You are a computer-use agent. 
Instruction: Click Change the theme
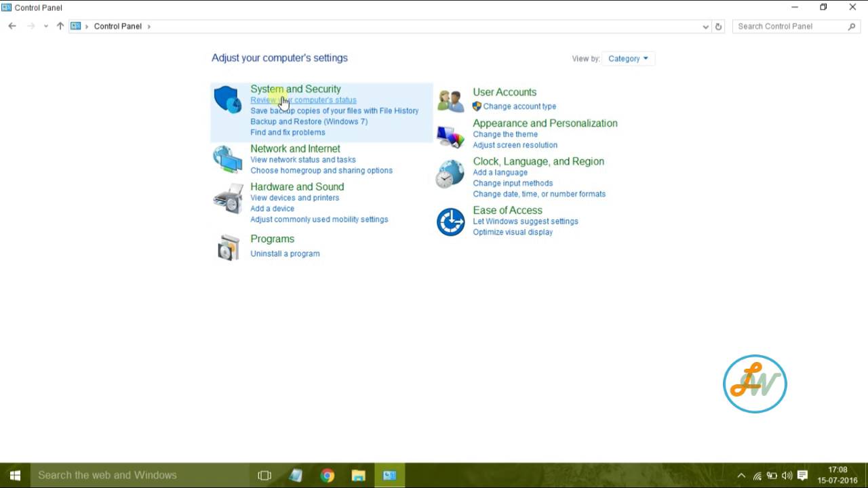click(505, 134)
